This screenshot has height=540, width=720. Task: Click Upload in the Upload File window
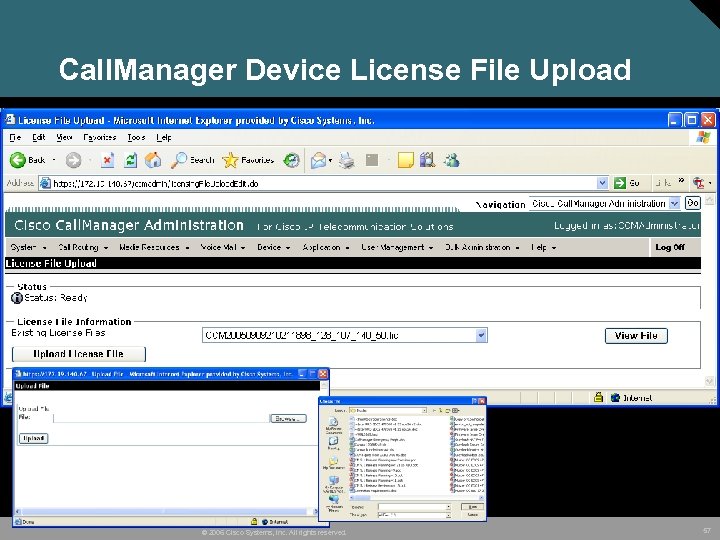point(33,439)
